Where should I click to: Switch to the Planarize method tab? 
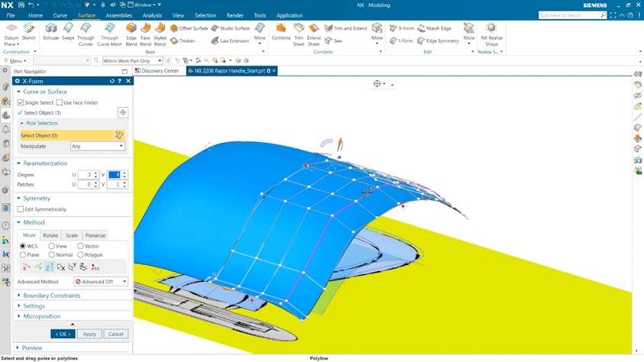click(95, 235)
